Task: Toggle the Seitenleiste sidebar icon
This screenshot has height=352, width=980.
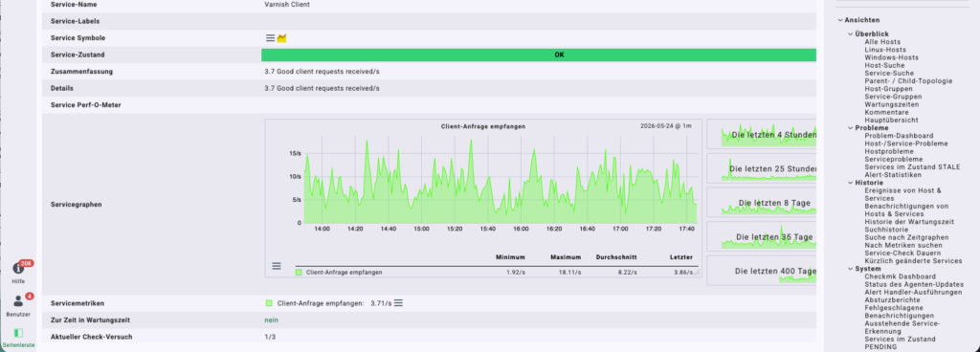Action: 18,333
